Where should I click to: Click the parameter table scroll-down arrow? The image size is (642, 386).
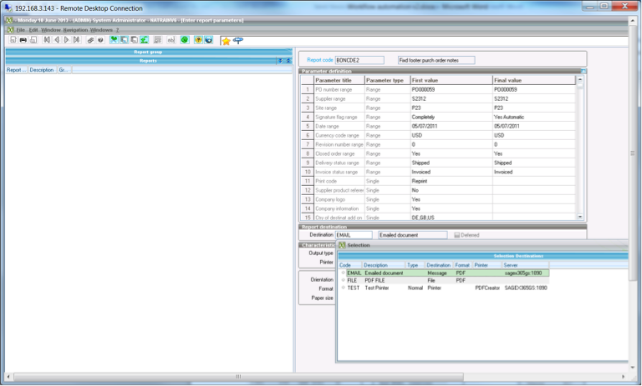click(x=580, y=217)
